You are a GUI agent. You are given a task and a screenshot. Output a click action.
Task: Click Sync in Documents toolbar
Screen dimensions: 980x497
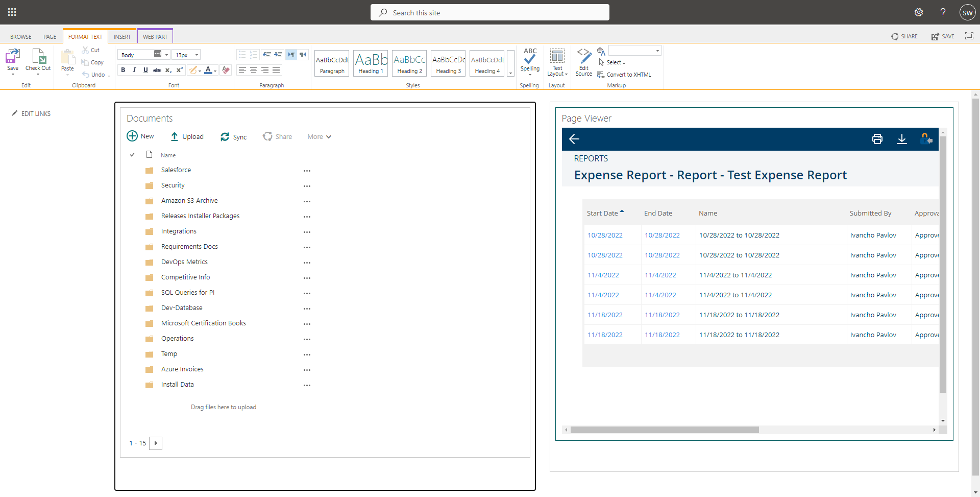(x=234, y=137)
